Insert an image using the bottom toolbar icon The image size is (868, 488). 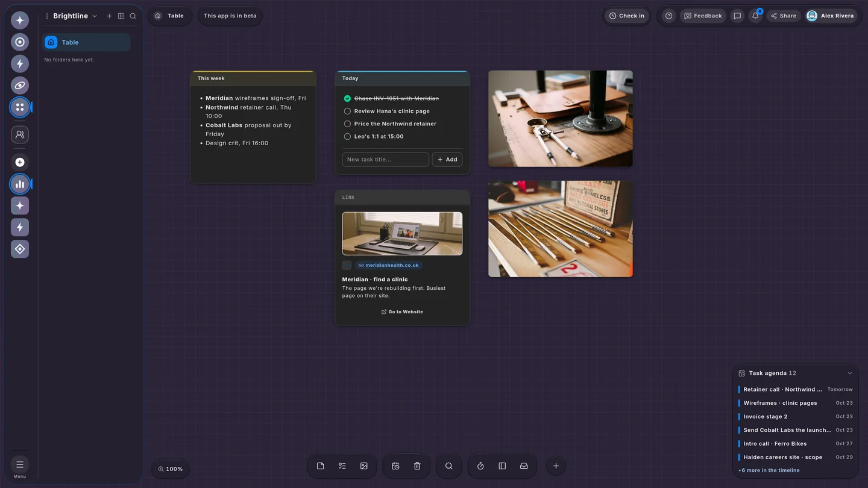[x=364, y=466]
